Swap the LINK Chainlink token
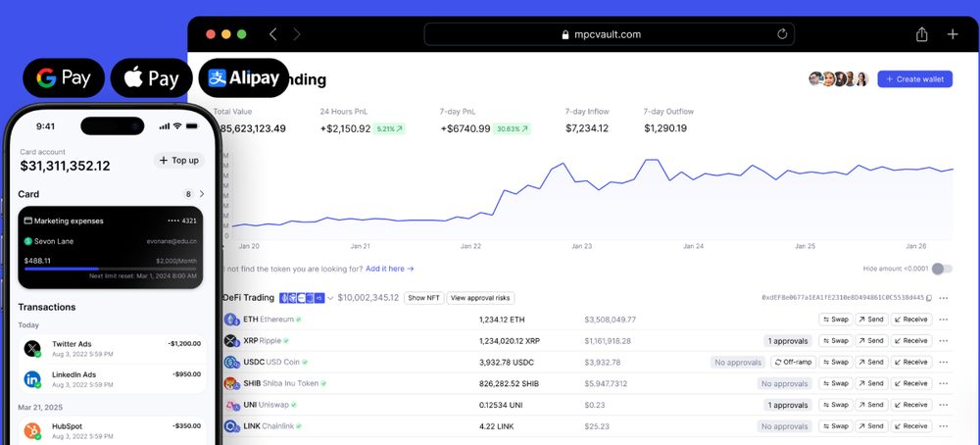The height and width of the screenshot is (445, 980). click(836, 425)
